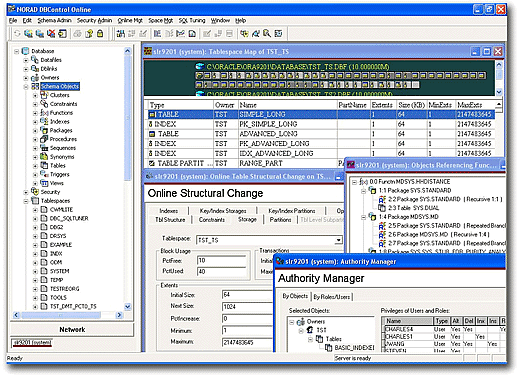Click the PctFree input field
Viewport: 520px width, 378px height.
coord(221,260)
